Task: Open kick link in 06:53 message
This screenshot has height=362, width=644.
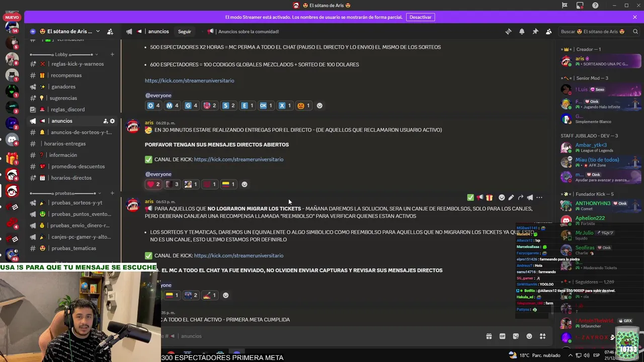Action: click(x=238, y=255)
